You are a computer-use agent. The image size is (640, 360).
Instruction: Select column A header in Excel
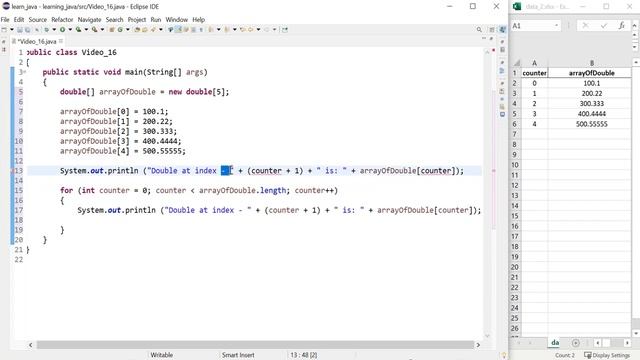point(534,63)
